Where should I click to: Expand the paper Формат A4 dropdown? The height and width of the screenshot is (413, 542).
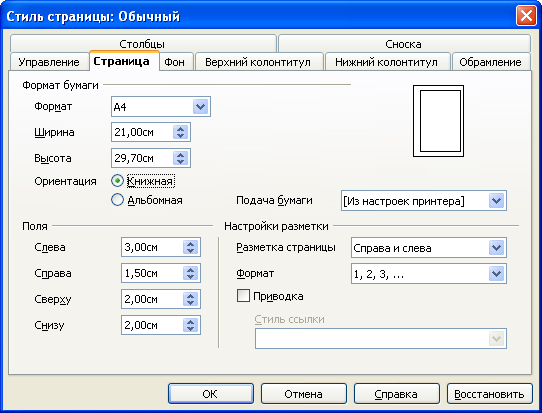pos(200,106)
